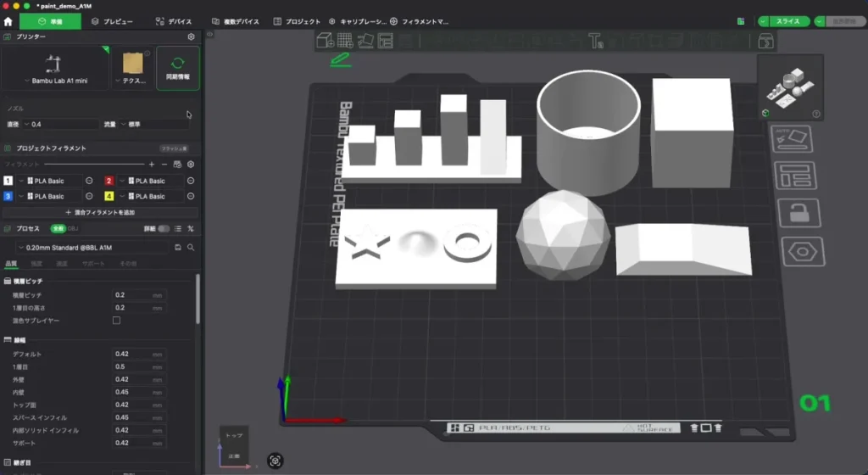Open printer settings gear icon
This screenshot has width=868, height=475.
click(191, 36)
